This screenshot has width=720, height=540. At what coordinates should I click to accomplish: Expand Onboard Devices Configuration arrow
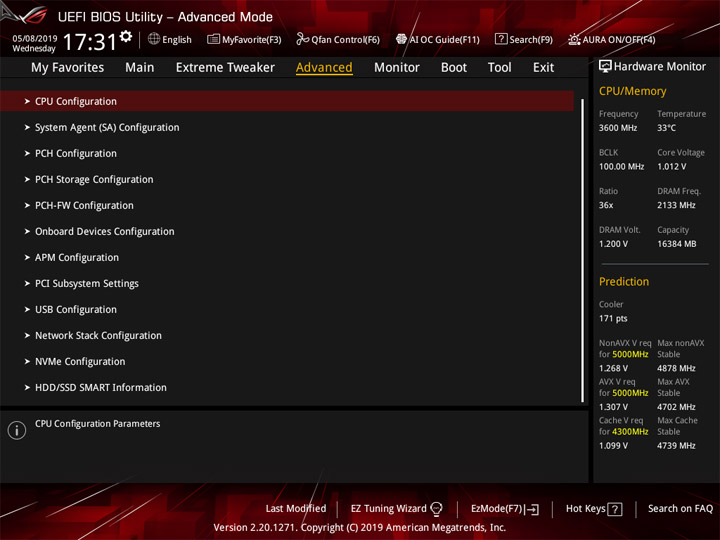(x=27, y=231)
